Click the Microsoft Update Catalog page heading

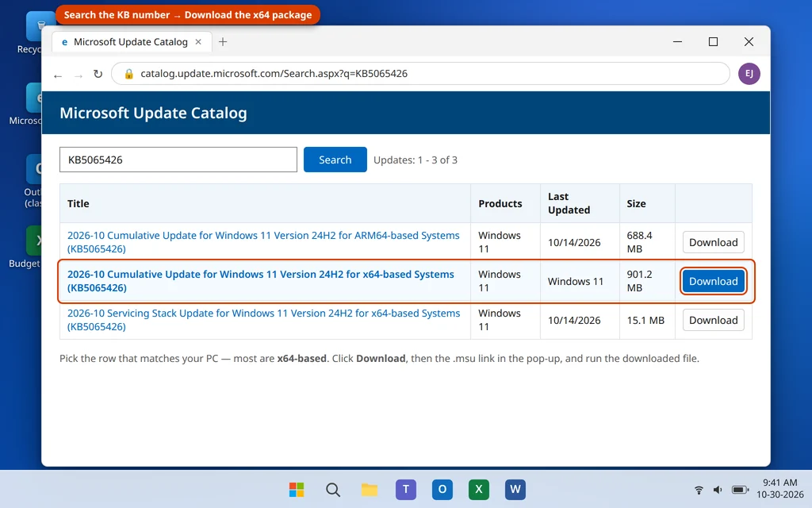click(x=153, y=113)
